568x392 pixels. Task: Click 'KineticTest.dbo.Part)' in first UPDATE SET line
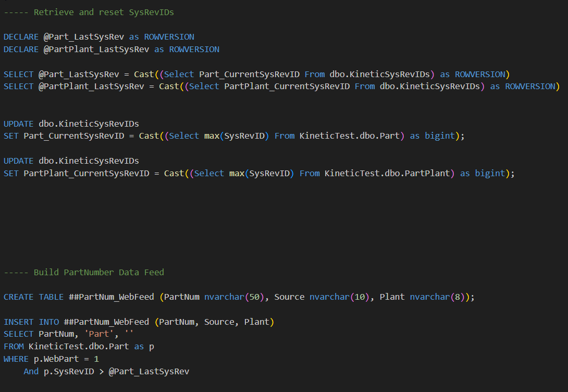point(352,136)
